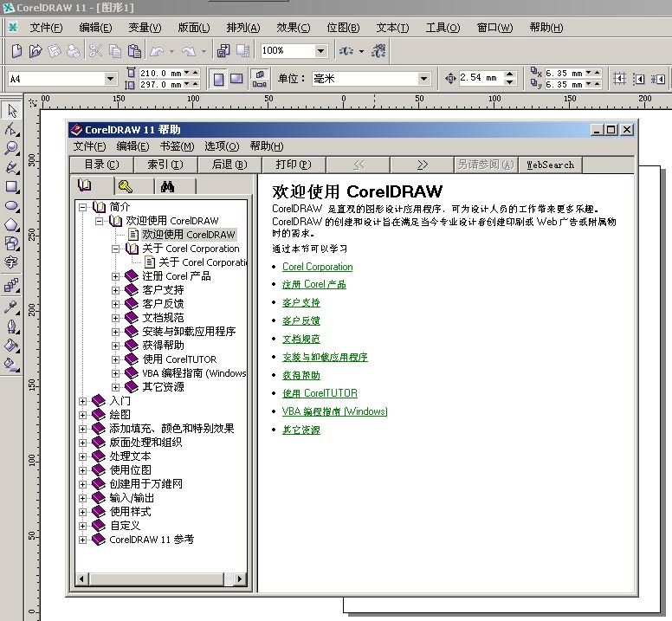Select the Text tool
This screenshot has height=621, width=672.
click(11, 262)
